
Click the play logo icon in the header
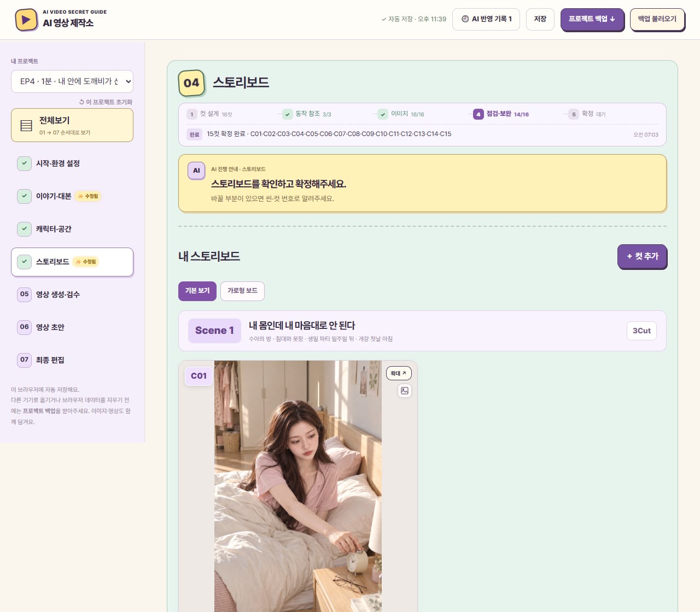pyautogui.click(x=26, y=20)
